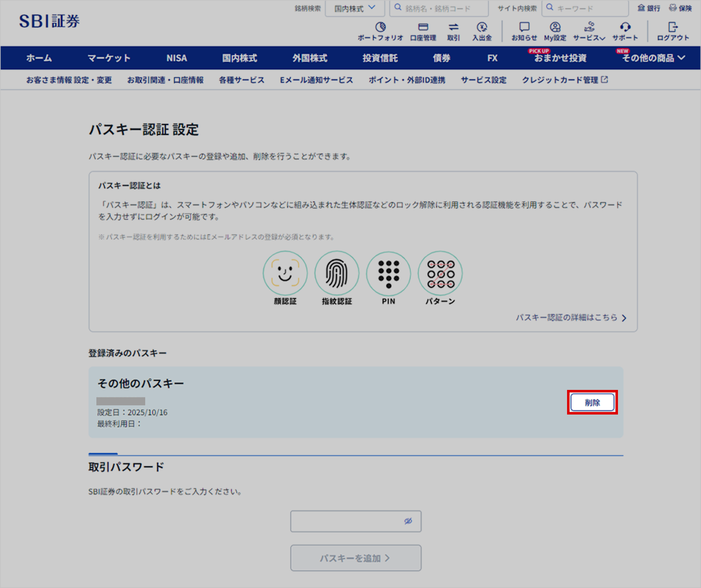Click the ログアウト logout icon
The height and width of the screenshot is (588, 701).
pos(673,28)
